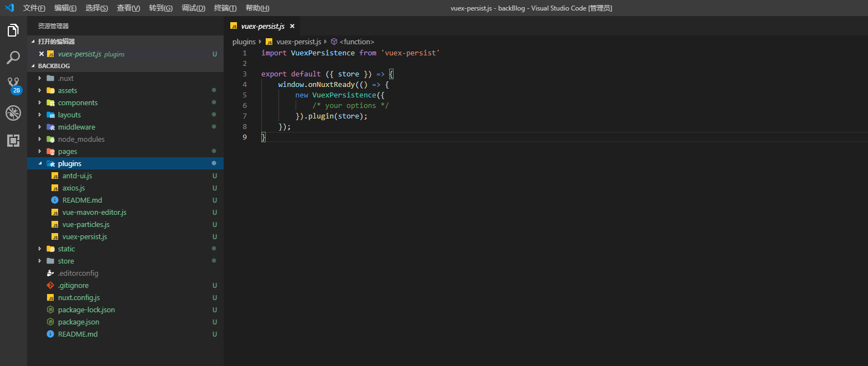The image size is (868, 366).
Task: Expand the middleware folder arrow
Action: (x=40, y=127)
